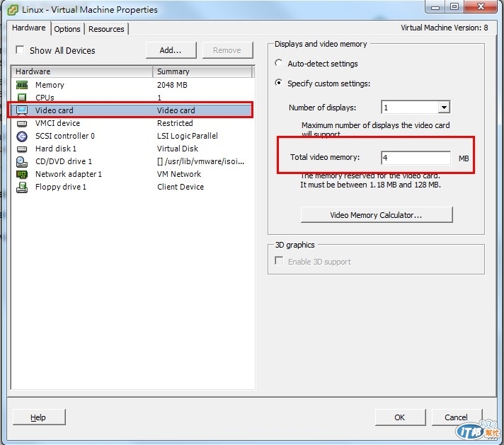Focus the Total video memory field
Viewport: 504px width, 445px height.
coord(416,158)
